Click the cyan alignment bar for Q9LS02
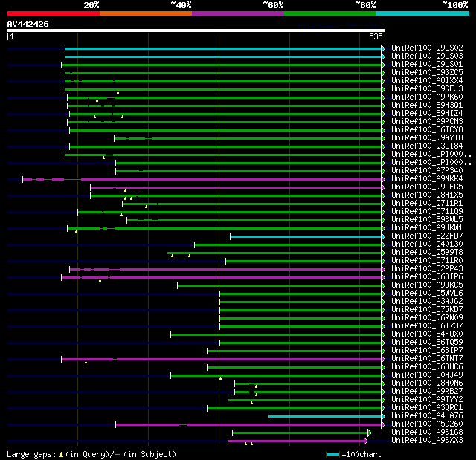This screenshot has width=476, height=460. point(223,48)
